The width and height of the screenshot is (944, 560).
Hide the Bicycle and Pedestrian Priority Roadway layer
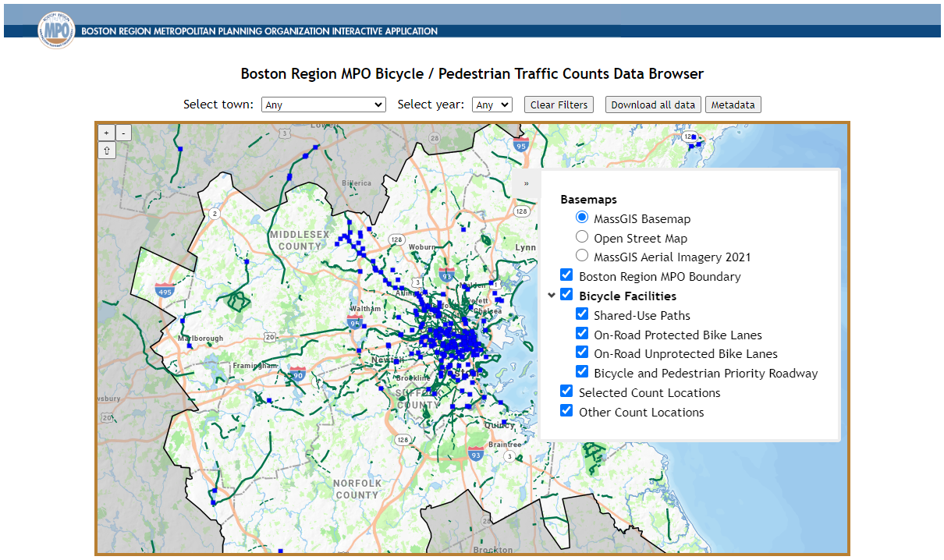pos(582,371)
